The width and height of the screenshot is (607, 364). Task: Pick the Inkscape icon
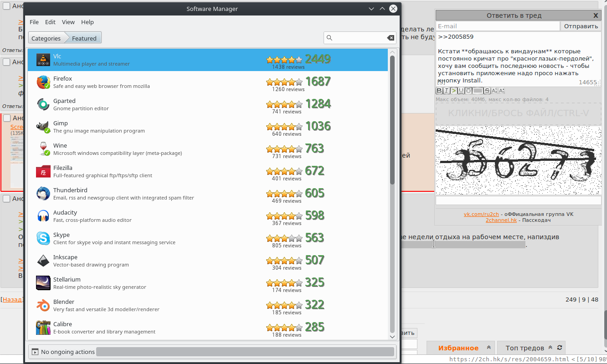click(x=43, y=261)
